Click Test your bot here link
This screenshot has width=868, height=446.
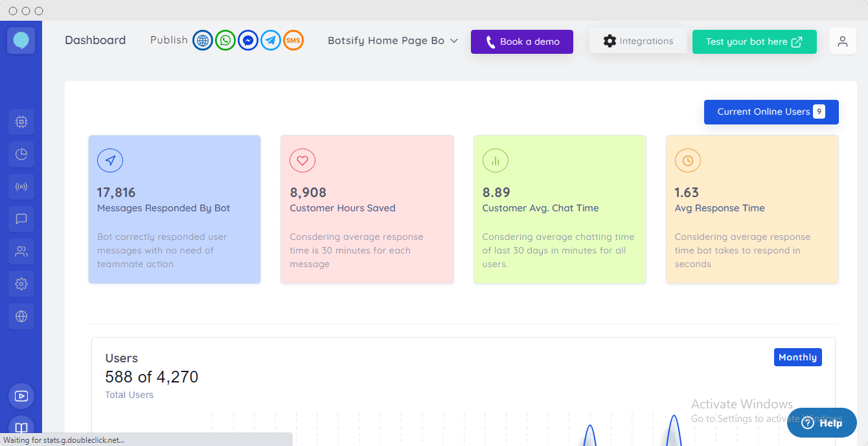[x=754, y=41]
